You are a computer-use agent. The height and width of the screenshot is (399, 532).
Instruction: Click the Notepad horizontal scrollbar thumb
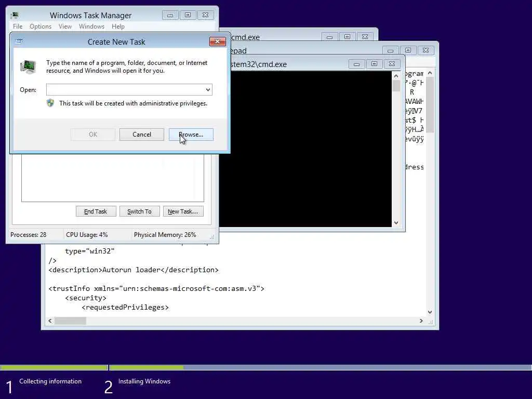coord(71,321)
